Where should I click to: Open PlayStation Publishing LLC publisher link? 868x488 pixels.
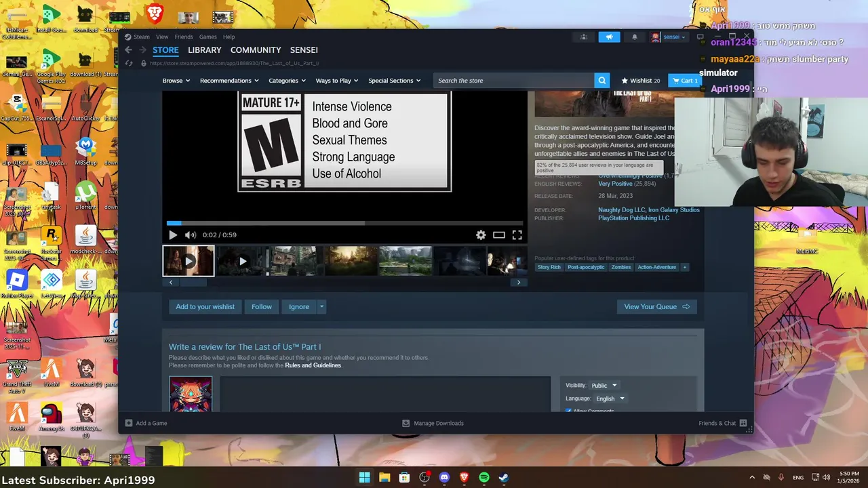[633, 218]
